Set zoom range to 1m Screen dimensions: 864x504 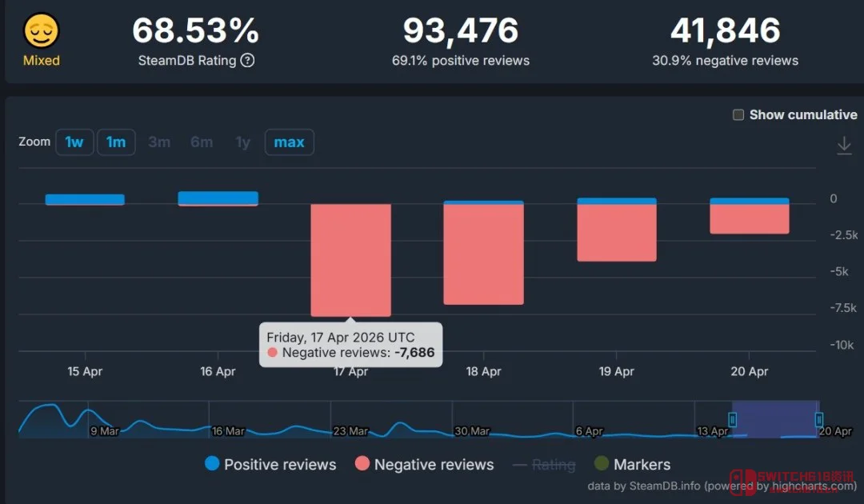point(116,142)
